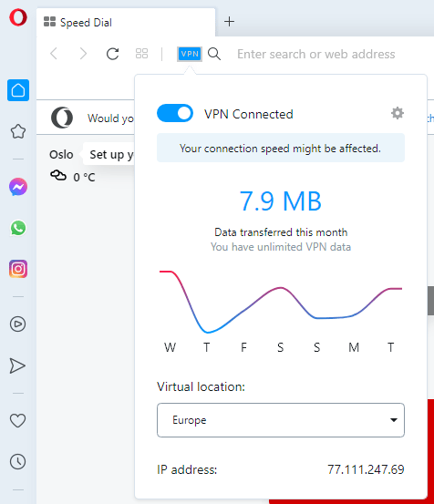Image resolution: width=434 pixels, height=504 pixels.
Task: Click the 'Virtual location:' label
Action: coord(201,386)
